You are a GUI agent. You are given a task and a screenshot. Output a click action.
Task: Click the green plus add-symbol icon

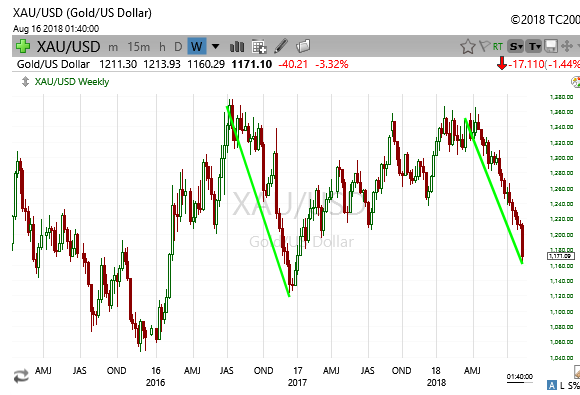pos(23,47)
